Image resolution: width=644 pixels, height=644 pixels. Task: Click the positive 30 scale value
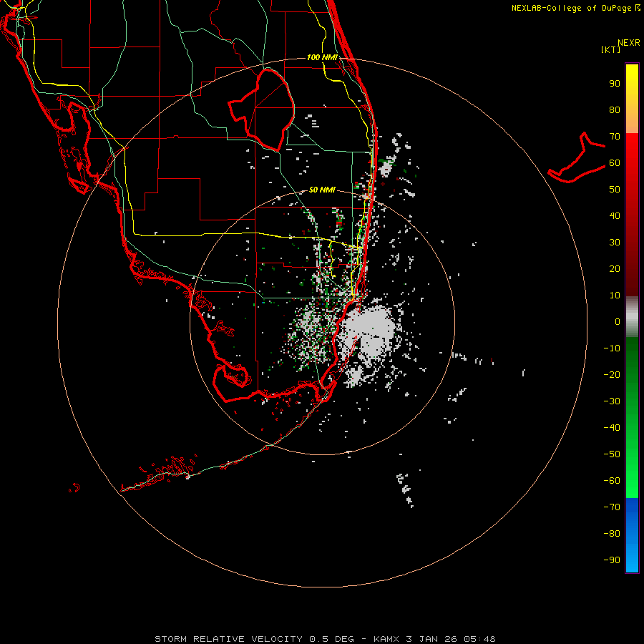615,243
